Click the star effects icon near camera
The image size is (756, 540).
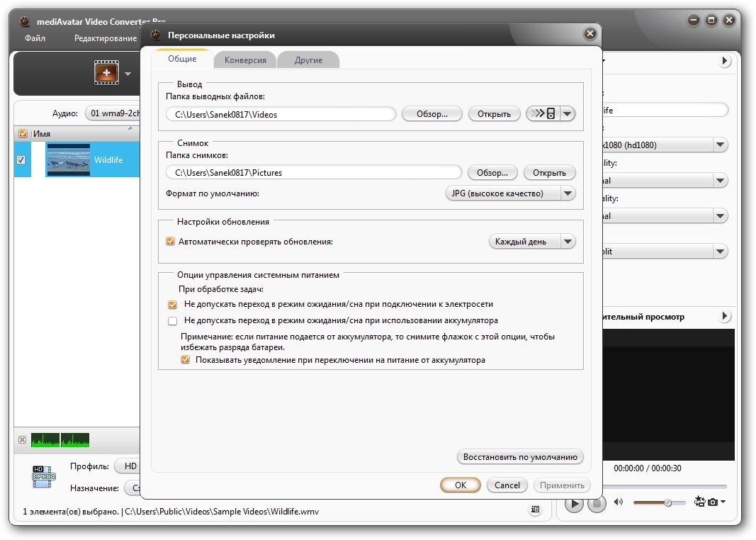click(x=699, y=502)
